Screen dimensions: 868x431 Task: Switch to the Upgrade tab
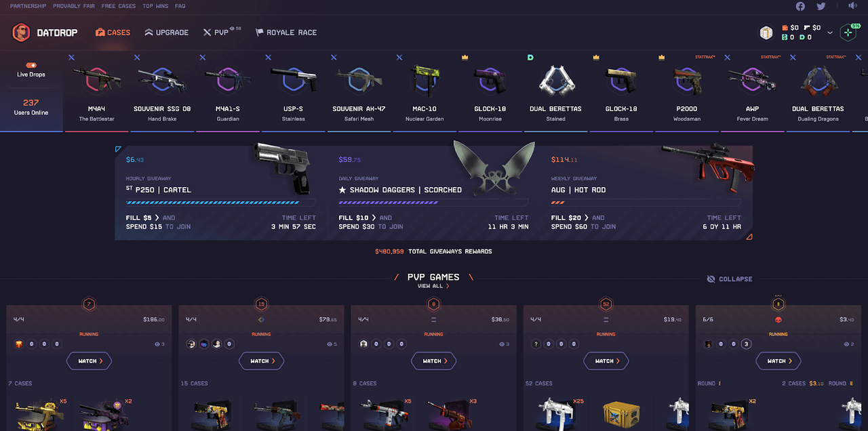pyautogui.click(x=166, y=33)
